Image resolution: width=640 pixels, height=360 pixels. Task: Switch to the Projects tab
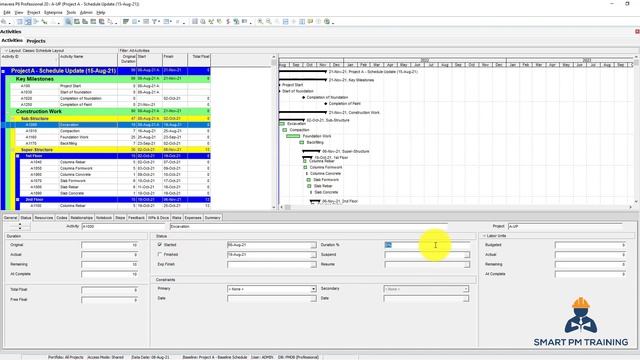(36, 41)
